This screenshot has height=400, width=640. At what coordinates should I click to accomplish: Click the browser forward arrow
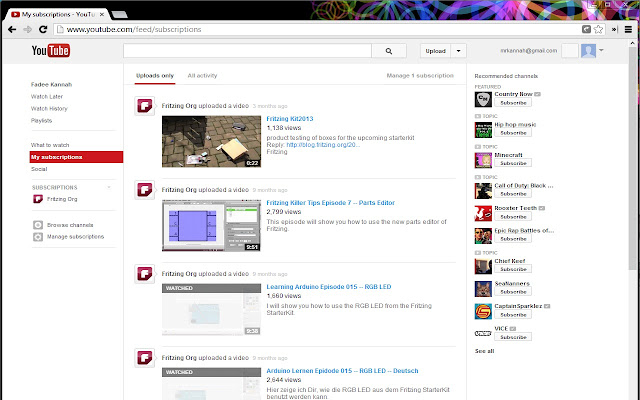(x=27, y=29)
